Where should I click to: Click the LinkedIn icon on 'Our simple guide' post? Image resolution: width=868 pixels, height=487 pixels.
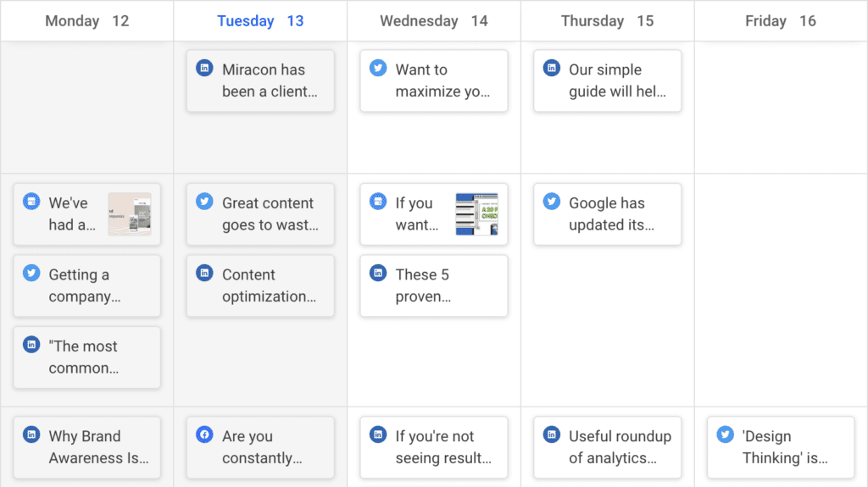[x=551, y=68]
